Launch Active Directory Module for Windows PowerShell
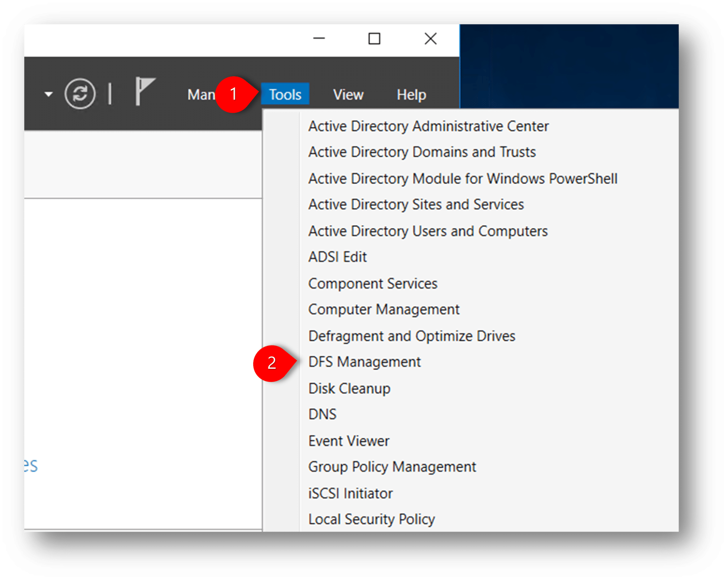Image resolution: width=728 pixels, height=581 pixels. pos(462,178)
